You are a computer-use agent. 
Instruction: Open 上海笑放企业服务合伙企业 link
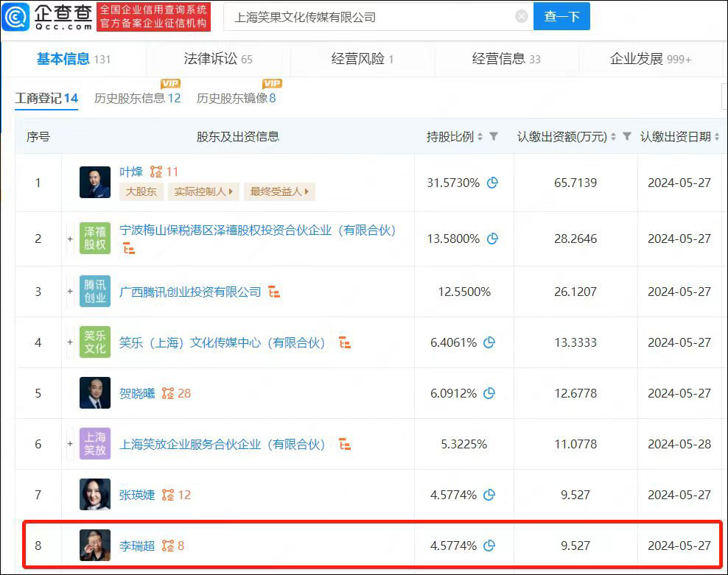coord(223,445)
